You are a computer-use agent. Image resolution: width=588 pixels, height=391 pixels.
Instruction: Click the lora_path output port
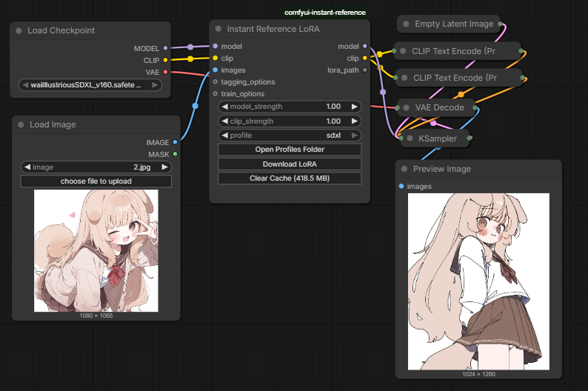[365, 70]
